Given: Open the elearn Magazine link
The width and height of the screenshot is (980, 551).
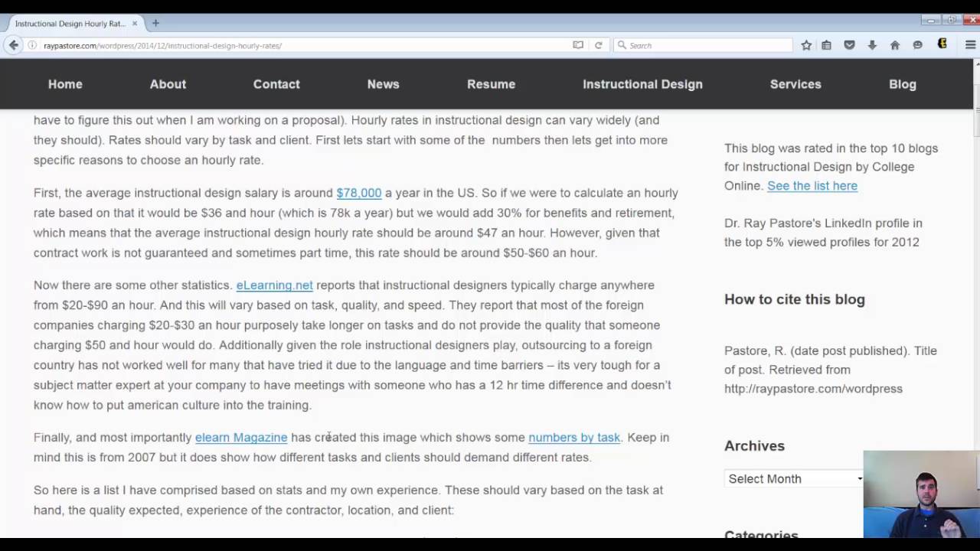Looking at the screenshot, I should tap(241, 437).
